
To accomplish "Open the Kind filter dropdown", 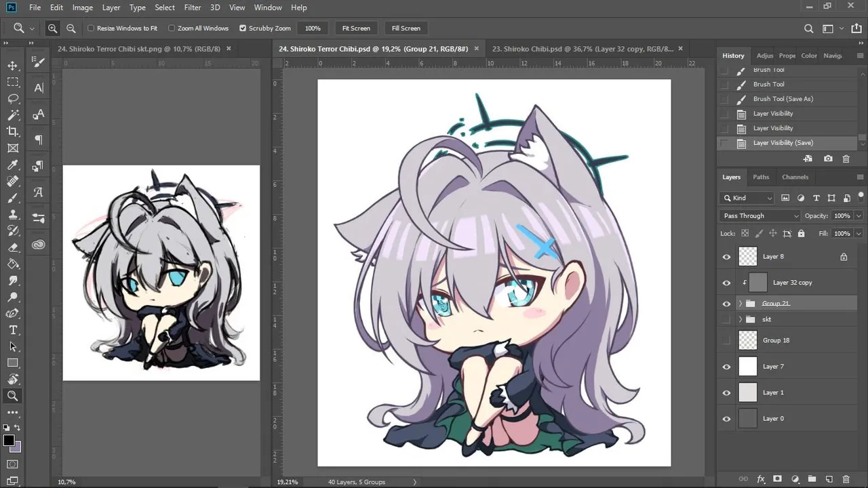I will pyautogui.click(x=747, y=198).
